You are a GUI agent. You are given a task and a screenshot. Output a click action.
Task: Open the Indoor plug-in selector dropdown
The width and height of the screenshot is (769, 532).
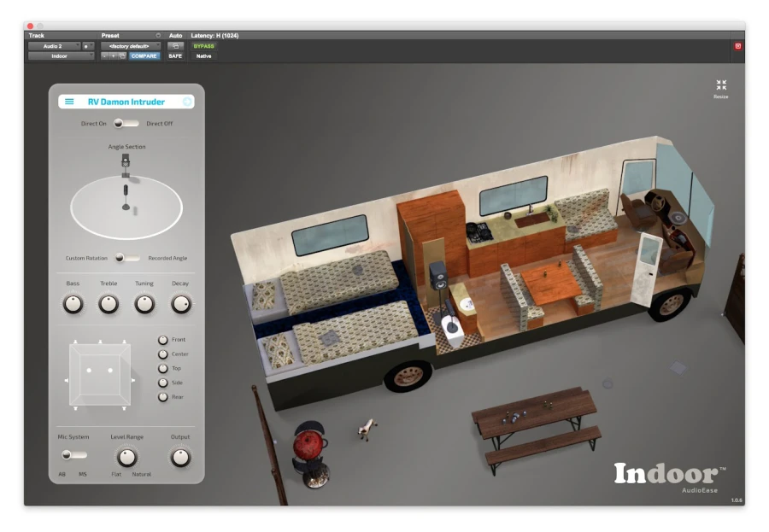[x=61, y=56]
